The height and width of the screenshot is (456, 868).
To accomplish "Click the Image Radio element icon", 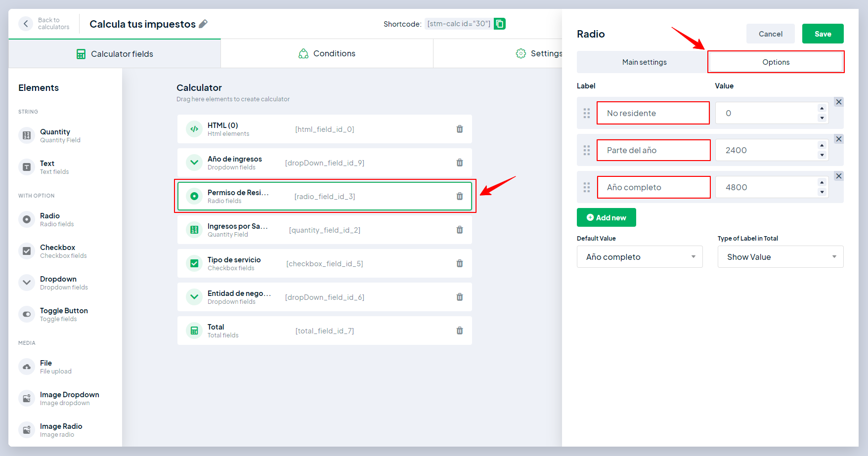I will [x=27, y=430].
